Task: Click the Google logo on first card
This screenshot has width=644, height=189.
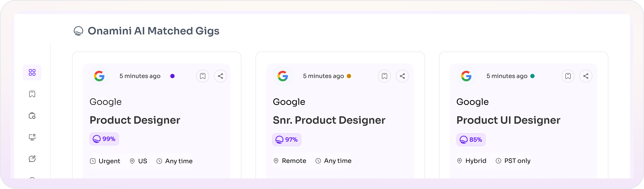Action: pos(99,76)
